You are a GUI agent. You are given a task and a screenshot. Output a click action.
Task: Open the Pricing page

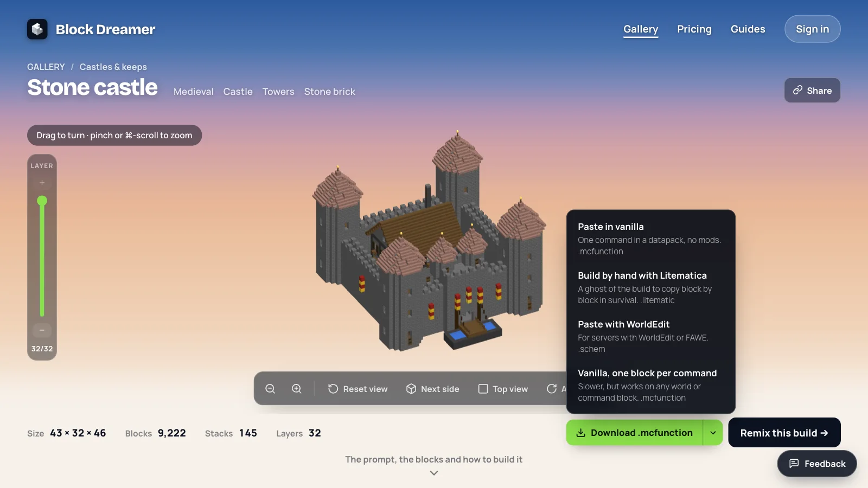tap(694, 29)
